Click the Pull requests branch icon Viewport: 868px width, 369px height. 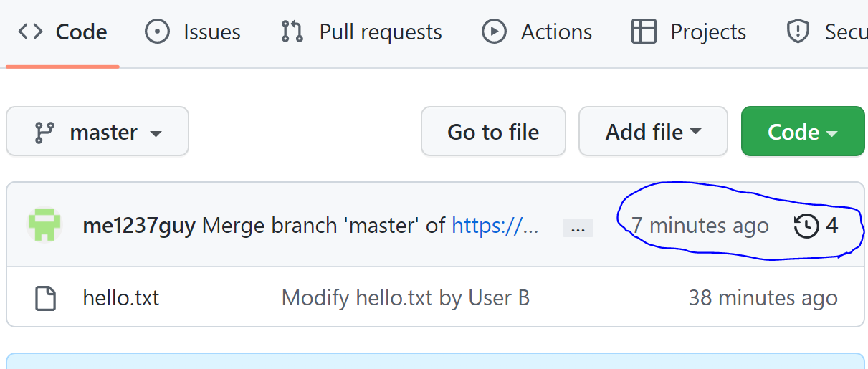292,32
